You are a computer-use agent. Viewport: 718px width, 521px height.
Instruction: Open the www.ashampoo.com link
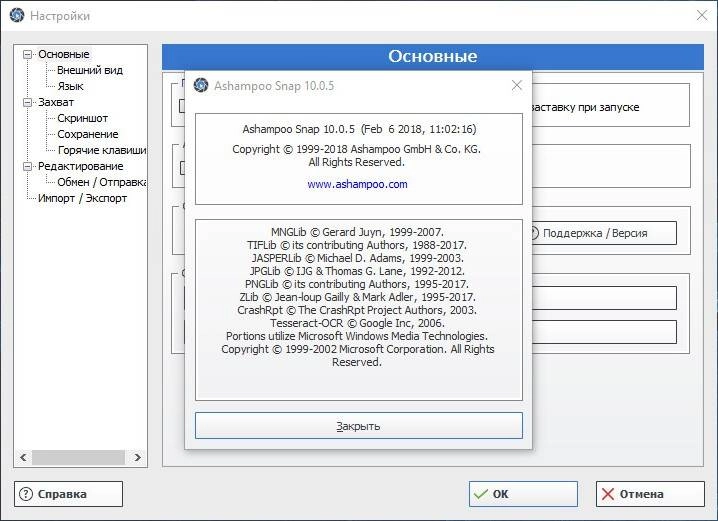click(357, 184)
